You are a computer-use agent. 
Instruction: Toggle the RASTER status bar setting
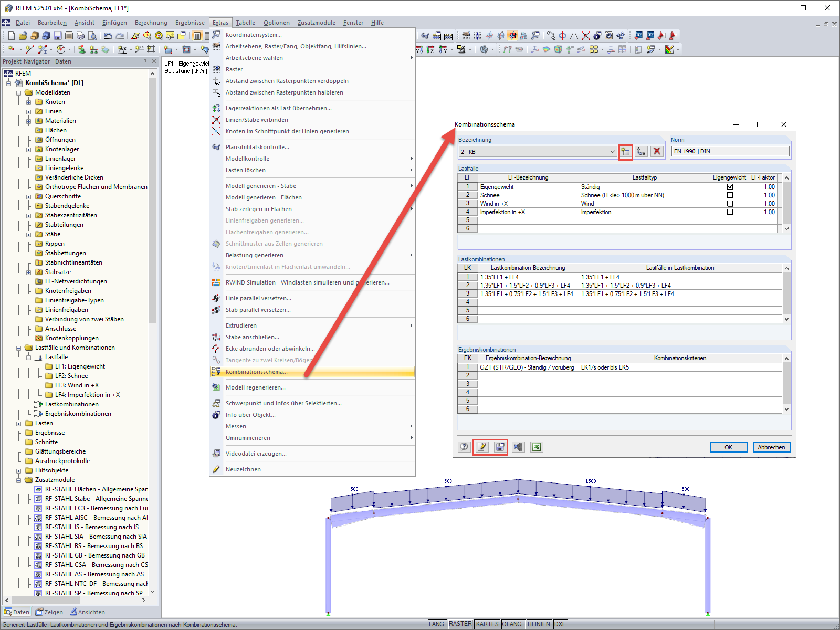click(460, 624)
